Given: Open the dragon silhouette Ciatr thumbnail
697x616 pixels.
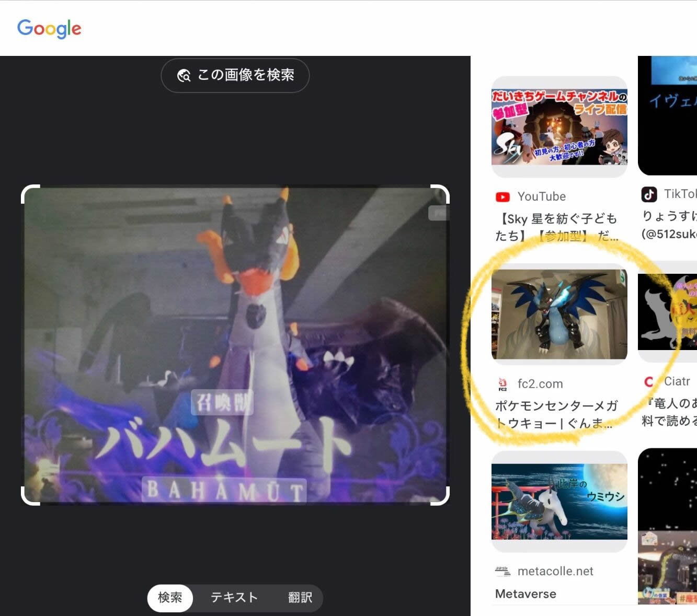Looking at the screenshot, I should click(667, 312).
